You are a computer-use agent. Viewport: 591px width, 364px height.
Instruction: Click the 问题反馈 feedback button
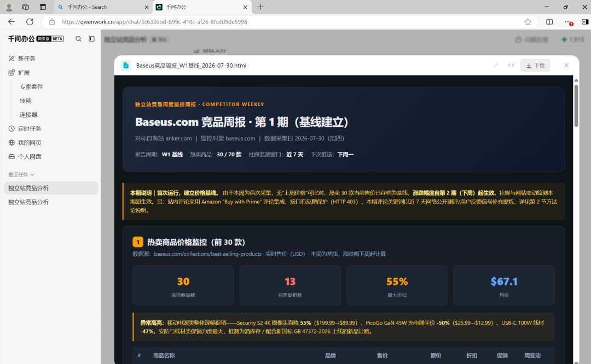pyautogui.click(x=531, y=39)
